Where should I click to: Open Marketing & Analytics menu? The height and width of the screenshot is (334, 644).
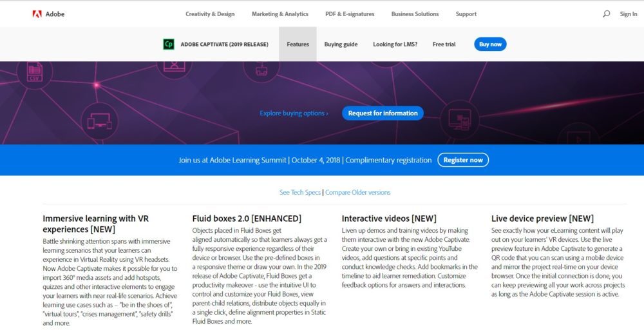coord(280,14)
